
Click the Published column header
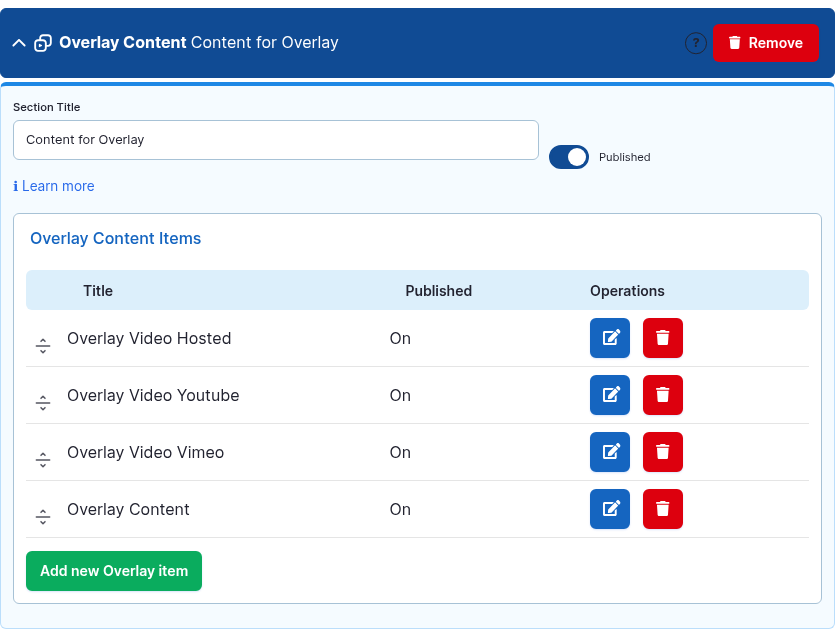(439, 291)
